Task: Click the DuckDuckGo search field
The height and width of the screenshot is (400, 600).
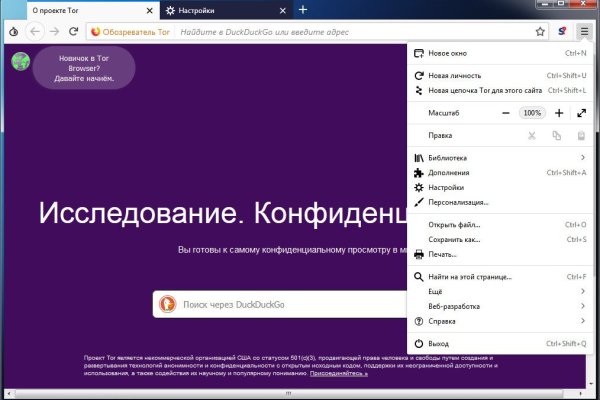Action: click(x=280, y=303)
